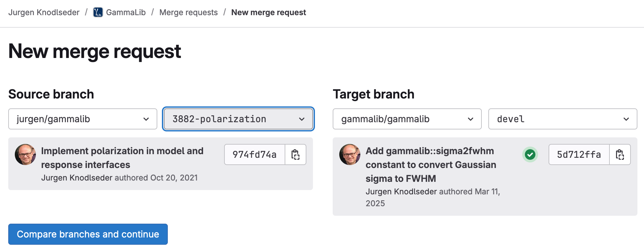Click the New merge request page heading

94,51
